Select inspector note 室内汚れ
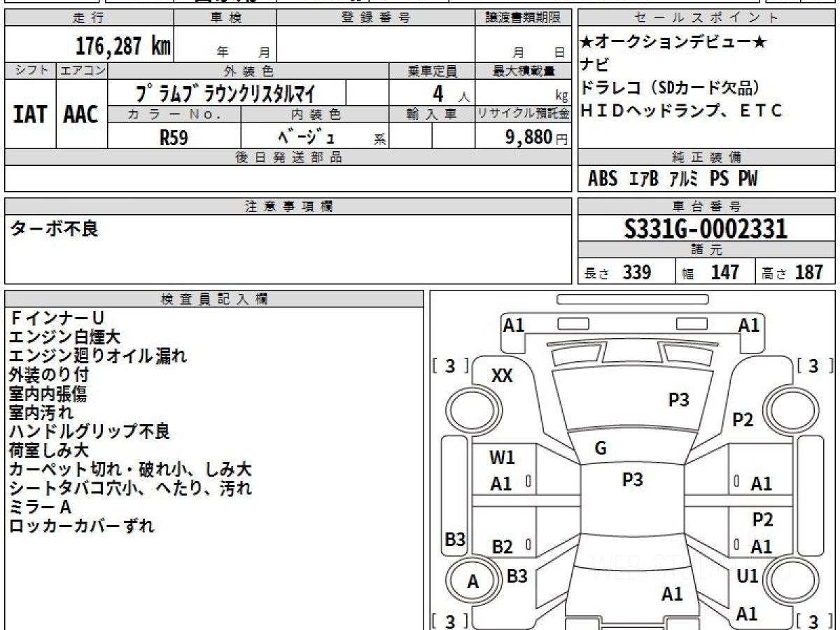This screenshot has height=630, width=840. [41, 412]
